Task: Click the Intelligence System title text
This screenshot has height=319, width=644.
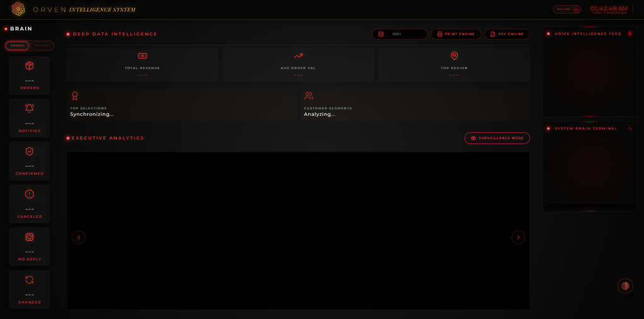Action: tap(103, 9)
